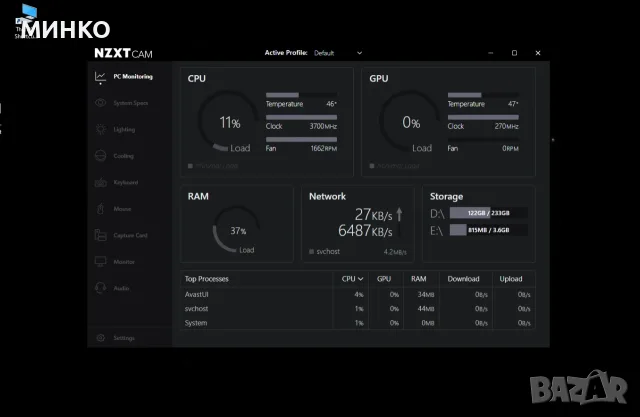The image size is (640, 417).
Task: Click the 6487 KB/s download value
Action: pyautogui.click(x=365, y=231)
